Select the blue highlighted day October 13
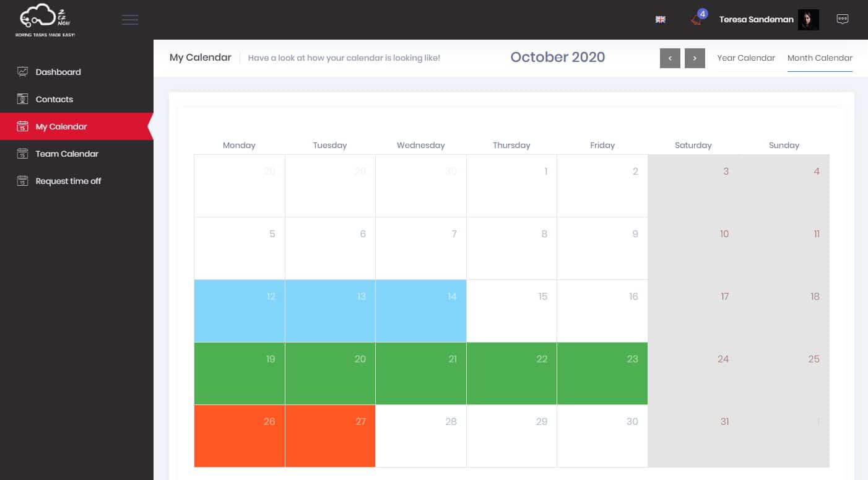 tap(330, 311)
